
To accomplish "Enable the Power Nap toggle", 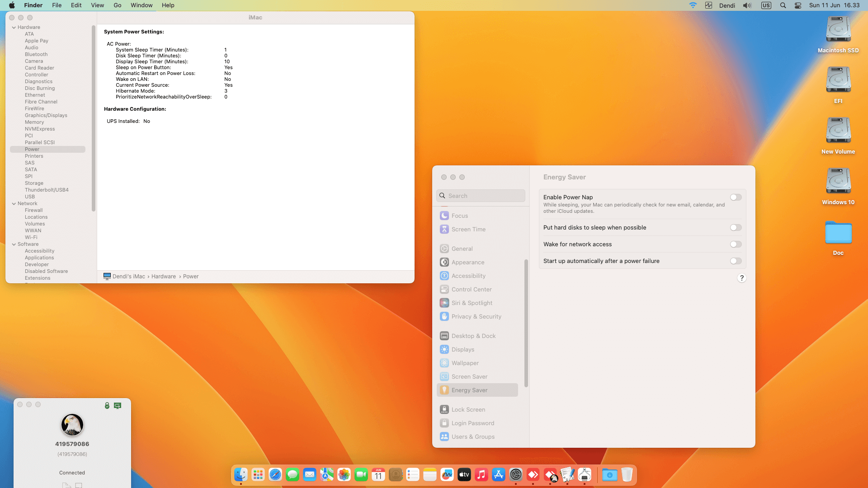I will click(x=736, y=197).
